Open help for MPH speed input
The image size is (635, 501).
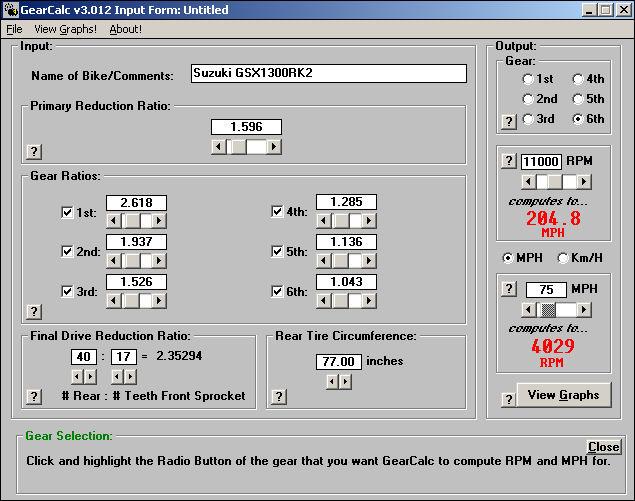coord(509,289)
